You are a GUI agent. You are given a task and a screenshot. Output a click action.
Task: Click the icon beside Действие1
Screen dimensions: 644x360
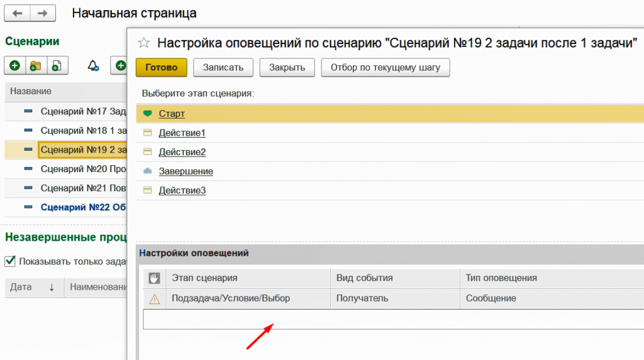147,133
